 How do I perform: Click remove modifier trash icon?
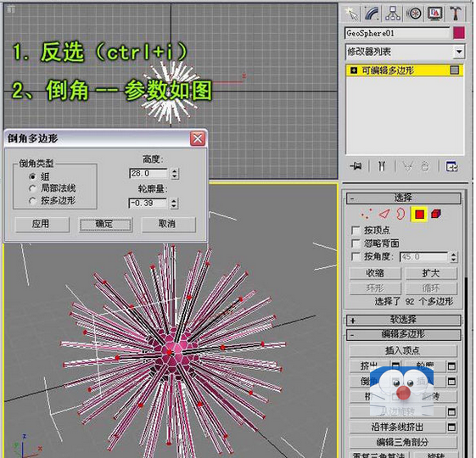[x=425, y=166]
